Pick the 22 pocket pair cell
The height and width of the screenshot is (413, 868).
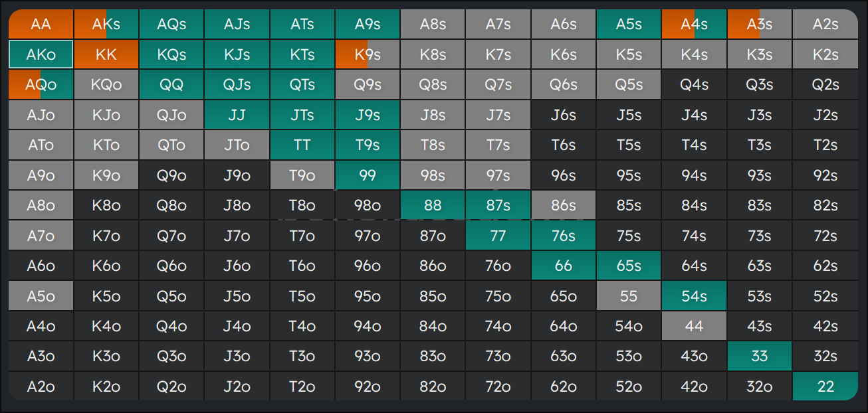point(825,386)
